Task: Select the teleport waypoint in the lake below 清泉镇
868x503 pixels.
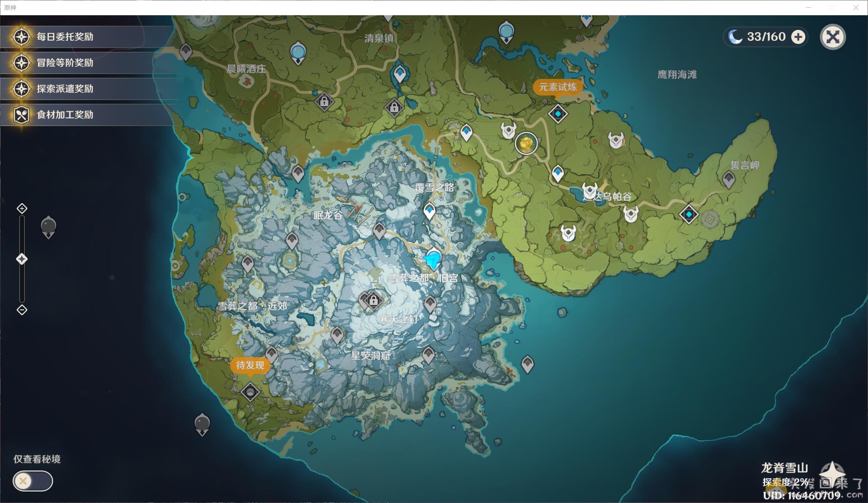Action: tap(400, 74)
